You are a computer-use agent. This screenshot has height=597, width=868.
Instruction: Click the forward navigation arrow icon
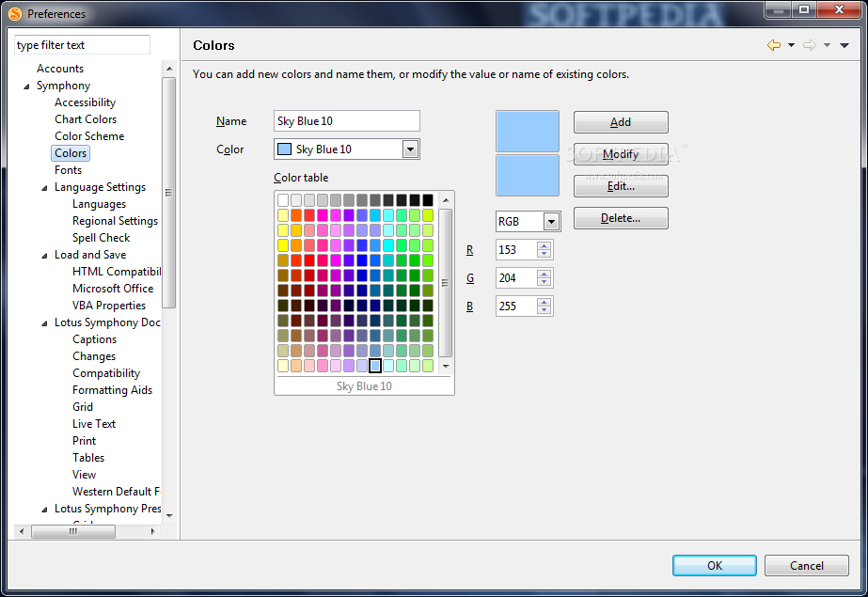[810, 45]
